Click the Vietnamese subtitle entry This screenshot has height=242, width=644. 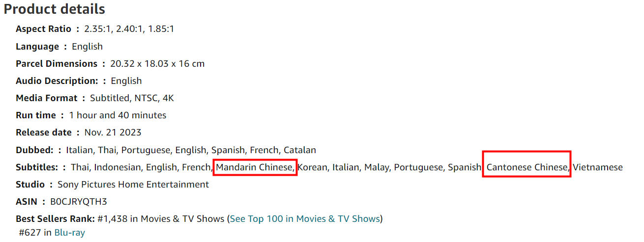(598, 167)
